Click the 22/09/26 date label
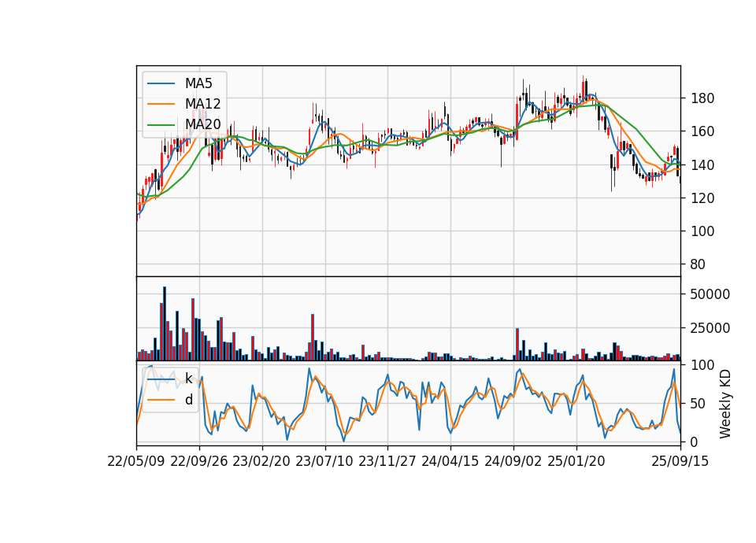Screen dimensions: 756x543 199,461
